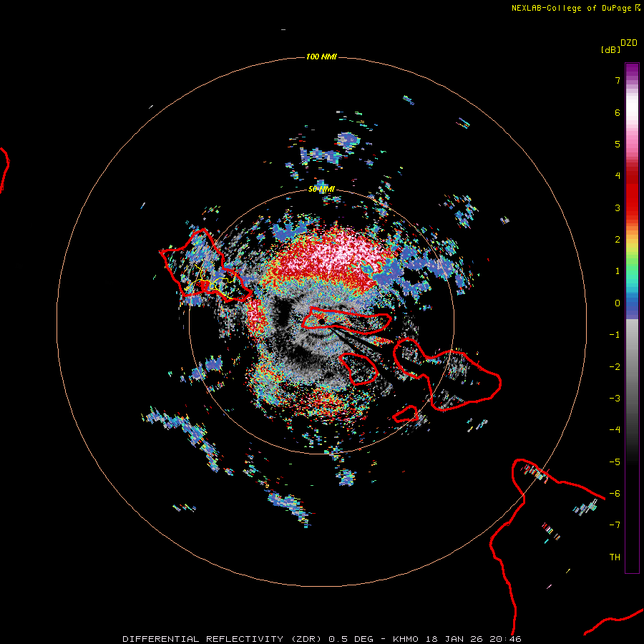Screen dimensions: 644x644
Task: Click the -6 value on the color scale
Action: pyautogui.click(x=615, y=494)
